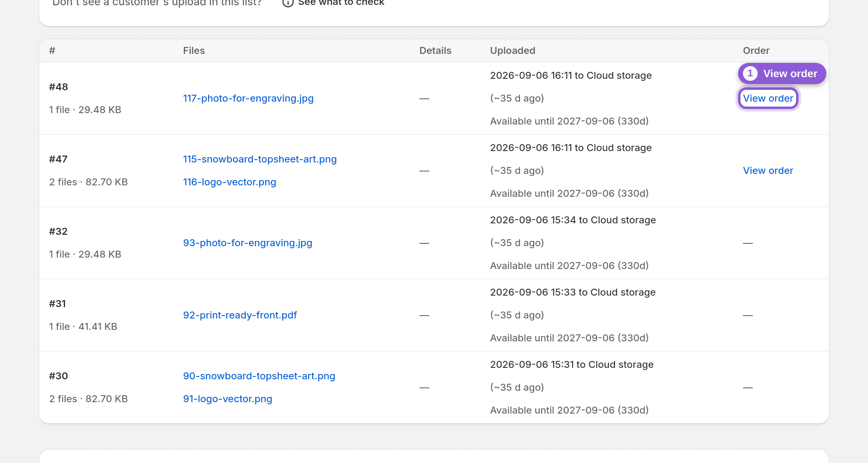Select upload number #47
Image resolution: width=868 pixels, height=463 pixels.
coord(58,159)
